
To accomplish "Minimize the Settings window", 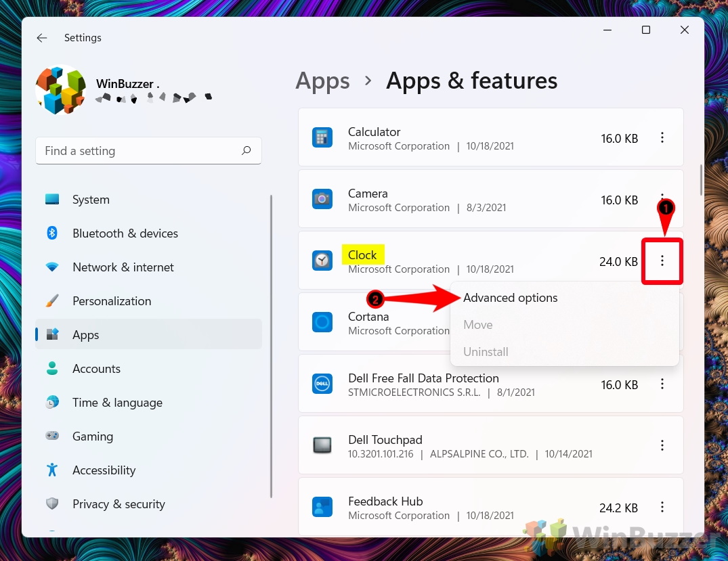I will [607, 30].
